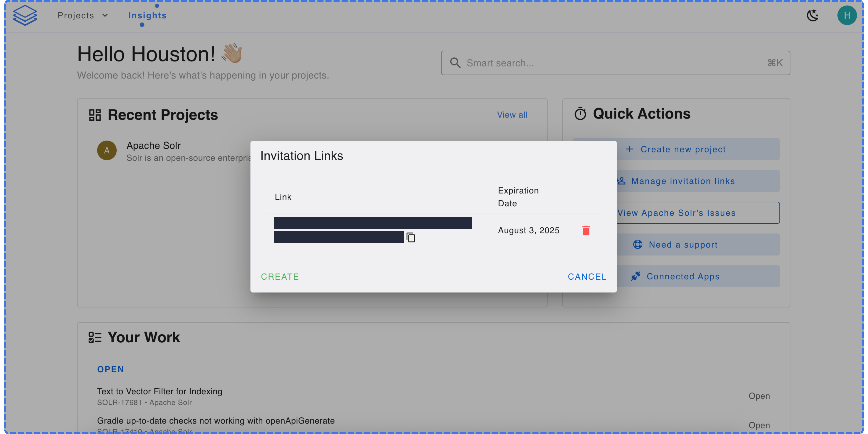The image size is (868, 434).
Task: Open Text to Vector Filter for Indexing issue
Action: [160, 391]
